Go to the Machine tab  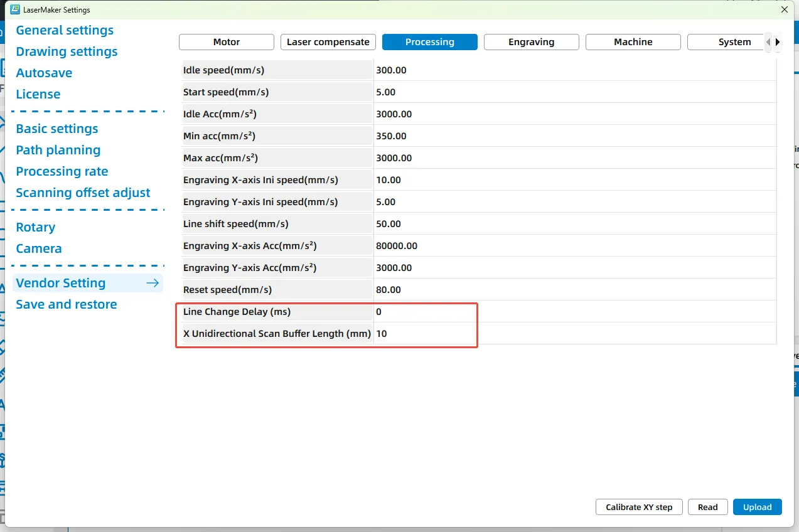[x=633, y=42]
